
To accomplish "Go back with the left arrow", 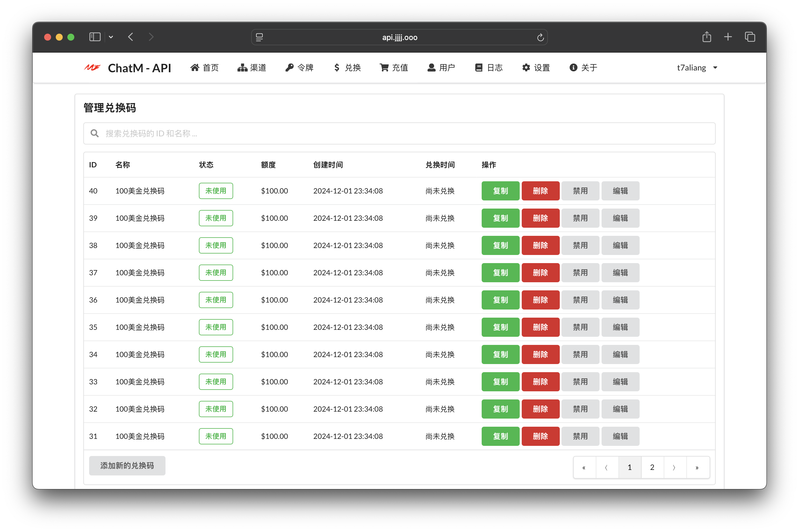I will [x=131, y=37].
